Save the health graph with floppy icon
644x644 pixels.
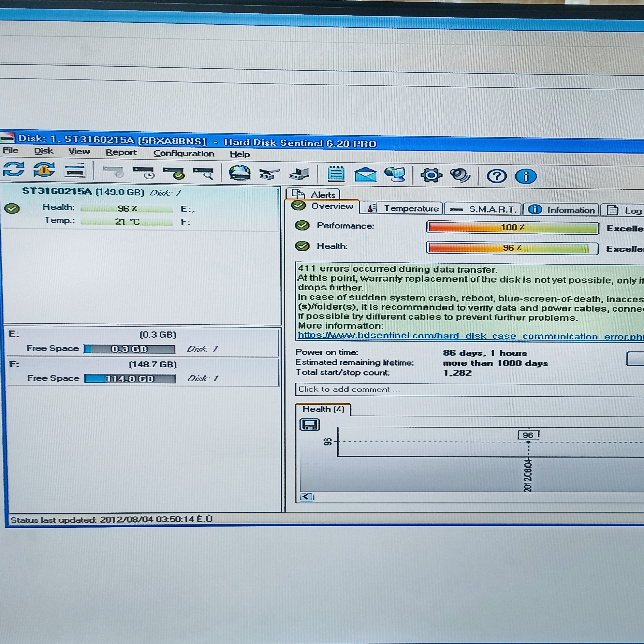coord(310,425)
